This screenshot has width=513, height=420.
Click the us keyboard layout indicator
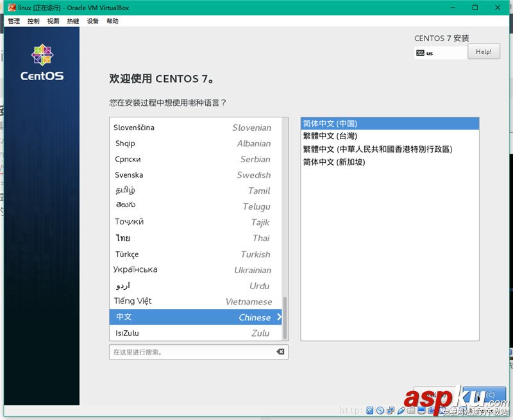tap(441, 53)
